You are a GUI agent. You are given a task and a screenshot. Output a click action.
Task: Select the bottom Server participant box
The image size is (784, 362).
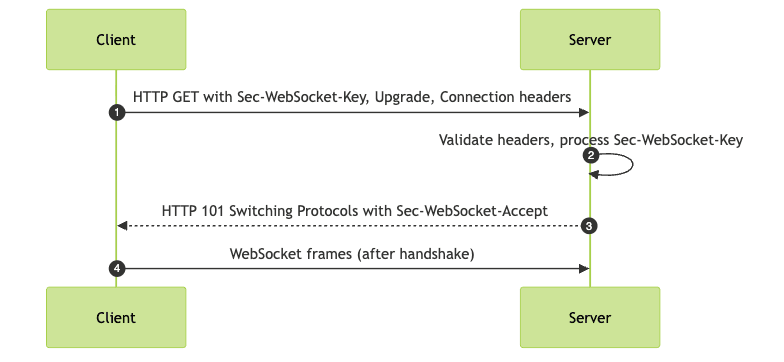pyautogui.click(x=590, y=317)
